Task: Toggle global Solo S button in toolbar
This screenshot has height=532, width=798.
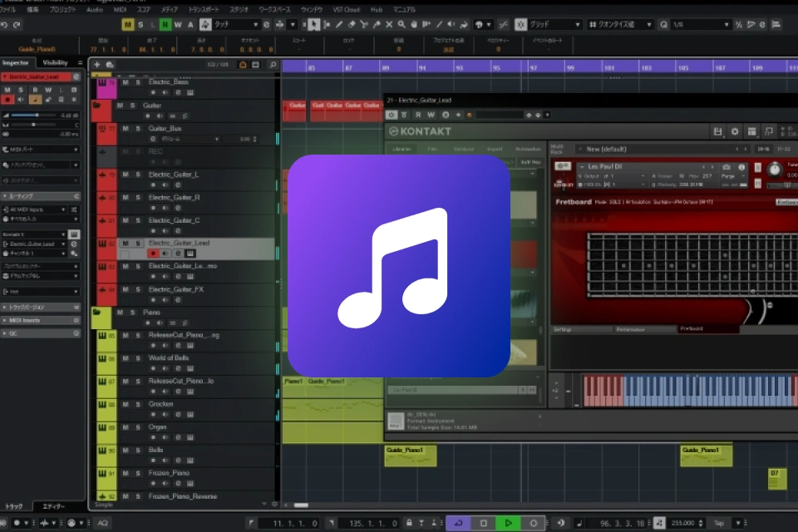Action: (x=140, y=24)
